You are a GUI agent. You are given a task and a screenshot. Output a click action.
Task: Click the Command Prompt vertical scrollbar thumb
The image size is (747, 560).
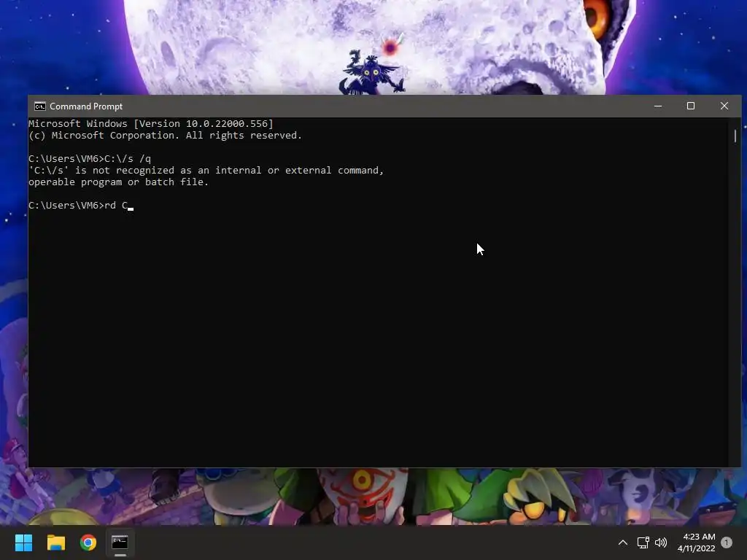tap(735, 136)
